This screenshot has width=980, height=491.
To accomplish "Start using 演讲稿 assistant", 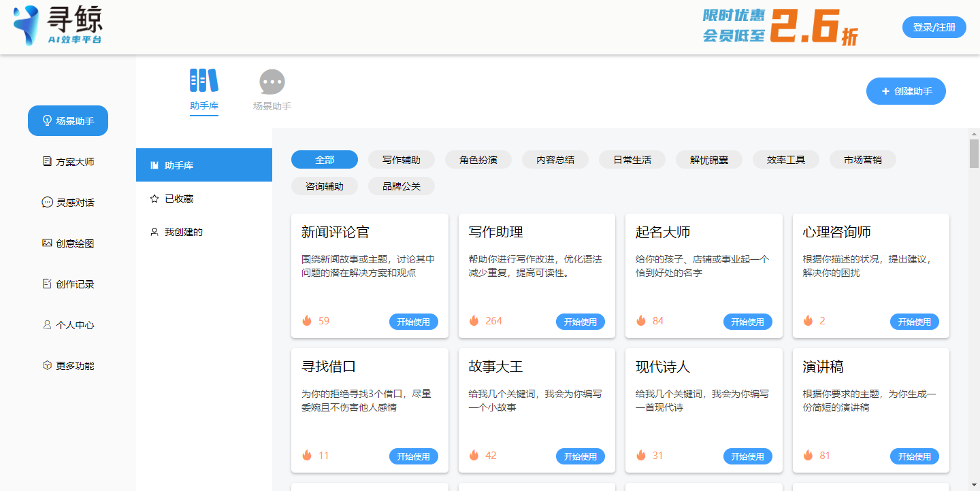I will coord(915,456).
